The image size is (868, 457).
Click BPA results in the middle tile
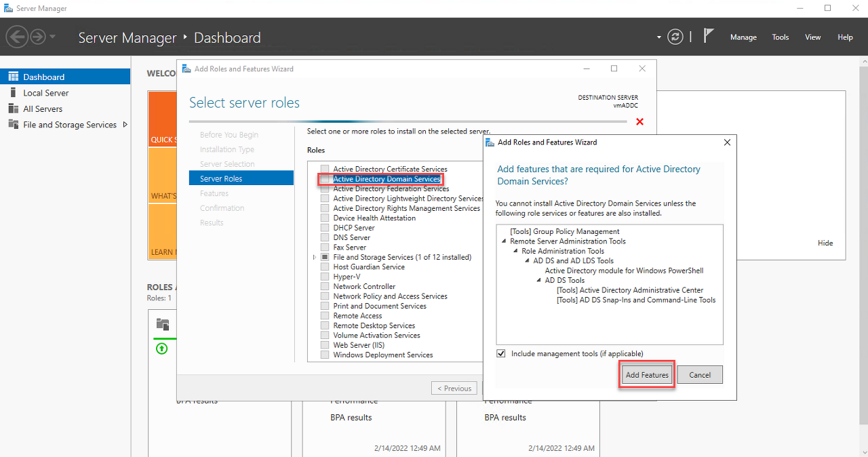(x=351, y=418)
